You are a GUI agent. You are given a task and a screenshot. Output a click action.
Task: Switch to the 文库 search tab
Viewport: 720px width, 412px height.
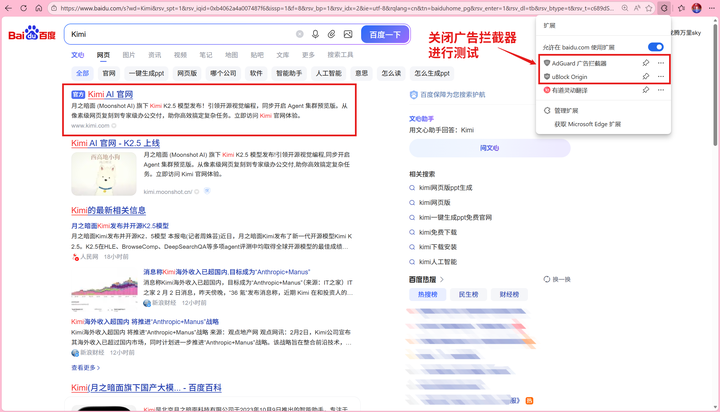click(283, 55)
